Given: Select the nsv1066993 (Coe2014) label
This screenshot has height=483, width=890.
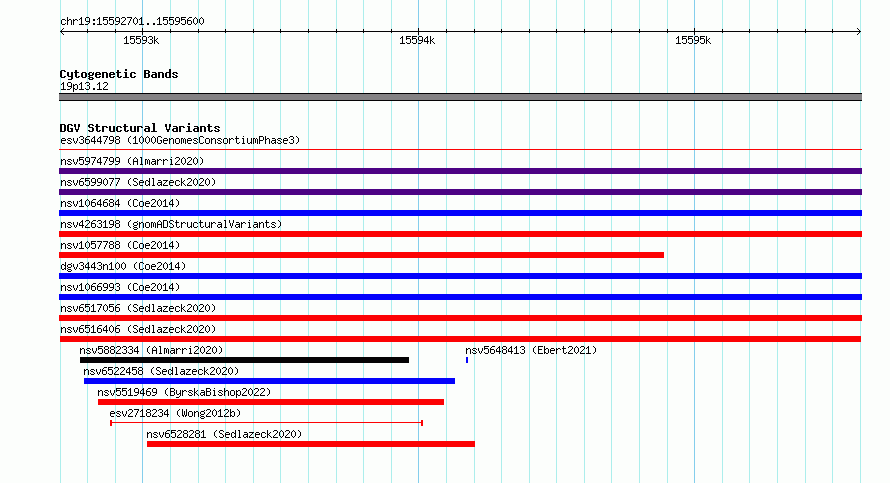Looking at the screenshot, I should pyautogui.click(x=120, y=287).
